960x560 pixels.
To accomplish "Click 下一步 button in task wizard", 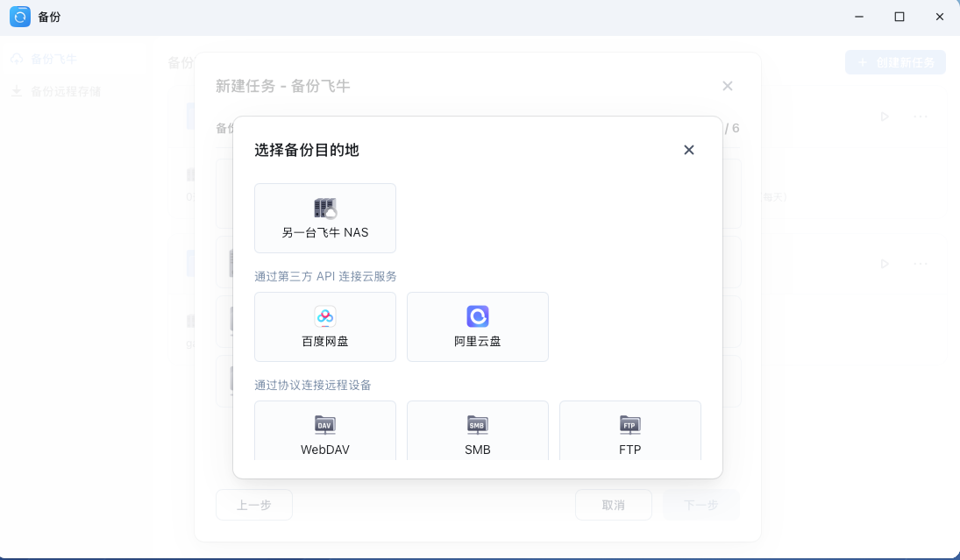I will (x=701, y=505).
